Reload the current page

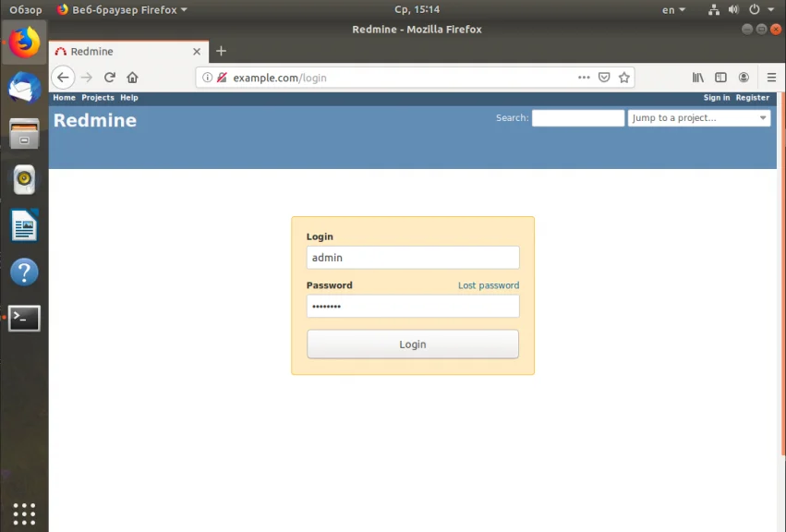coord(110,78)
